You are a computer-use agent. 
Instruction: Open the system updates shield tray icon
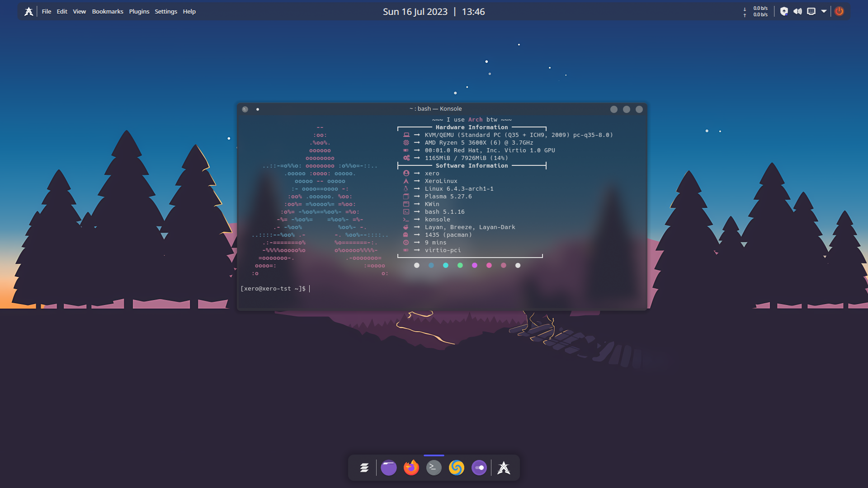point(784,11)
